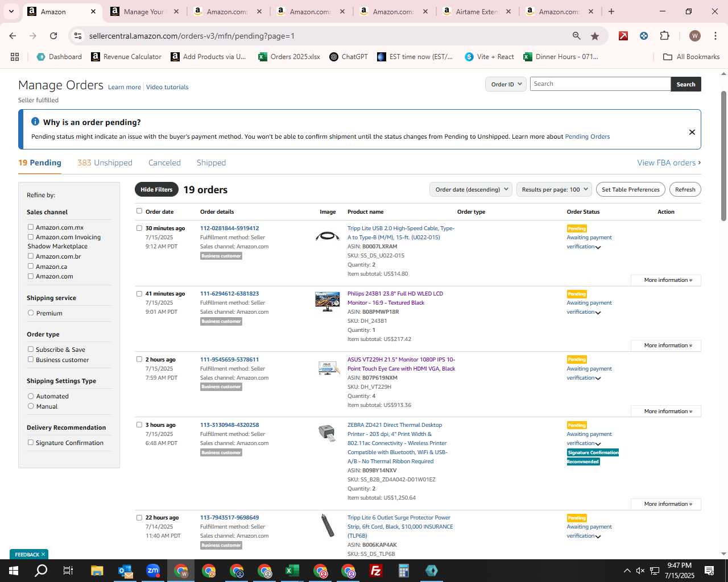Select Premium shipping service radio
Screen dimensions: 728x582
(x=31, y=313)
